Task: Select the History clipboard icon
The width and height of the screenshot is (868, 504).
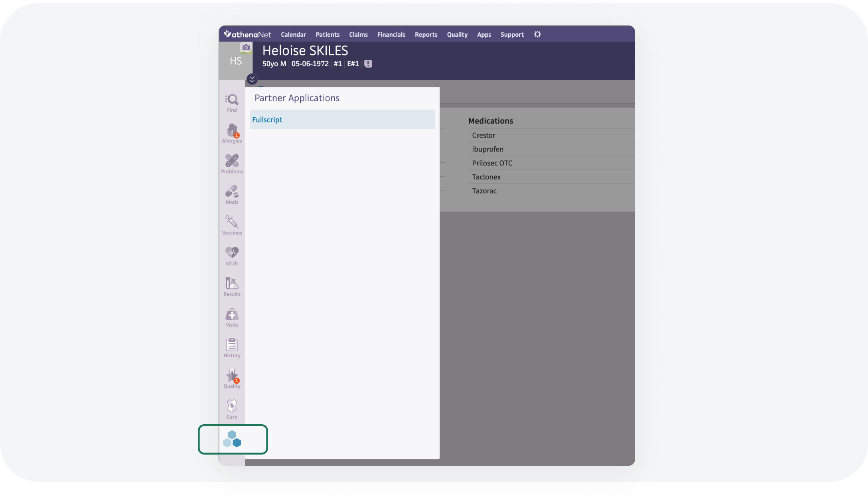Action: coord(231,346)
